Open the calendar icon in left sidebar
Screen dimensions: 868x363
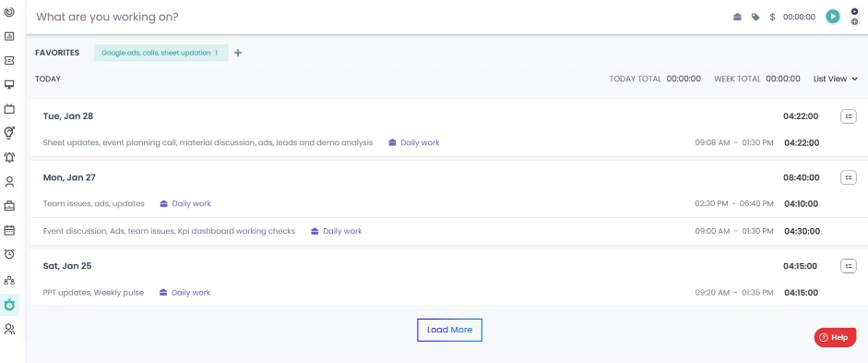click(x=9, y=230)
